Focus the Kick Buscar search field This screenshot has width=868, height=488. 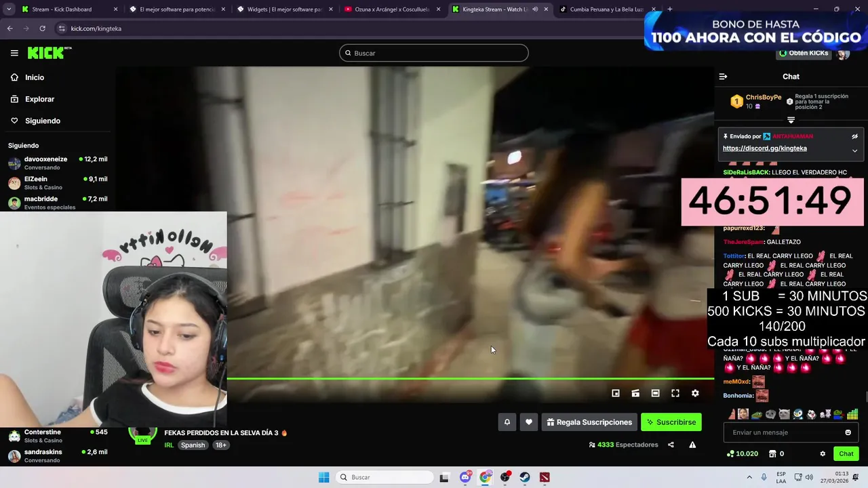(x=434, y=53)
